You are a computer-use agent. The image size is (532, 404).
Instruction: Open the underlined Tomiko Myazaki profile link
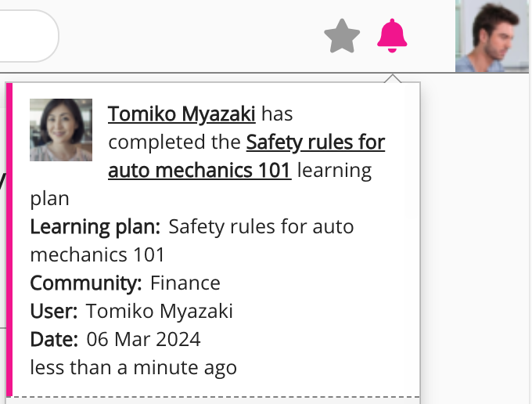pos(182,114)
